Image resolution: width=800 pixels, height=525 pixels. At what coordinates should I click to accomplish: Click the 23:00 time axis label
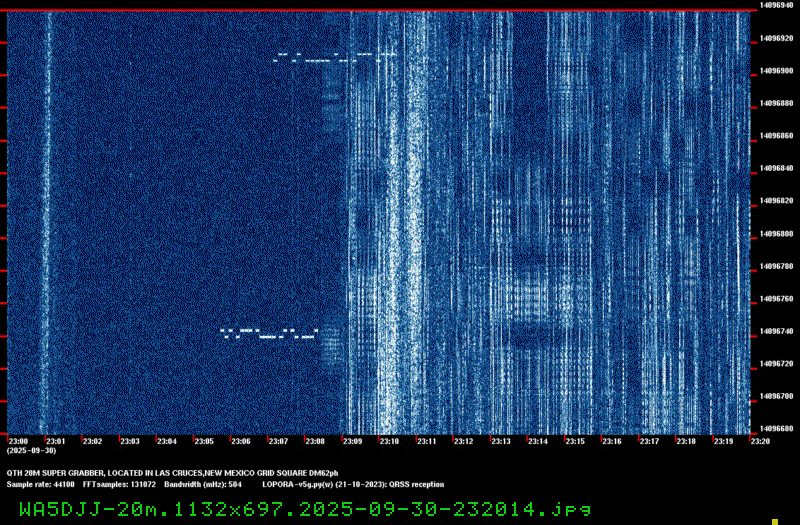click(x=19, y=441)
